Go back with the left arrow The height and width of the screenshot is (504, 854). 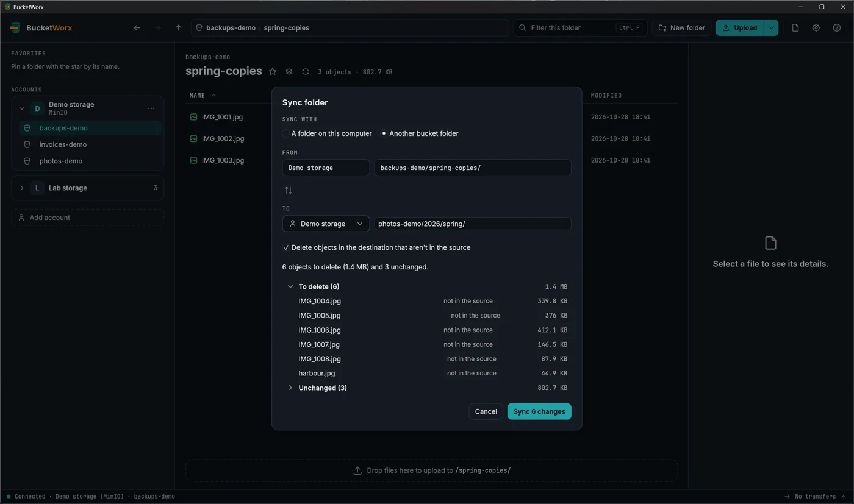(137, 28)
